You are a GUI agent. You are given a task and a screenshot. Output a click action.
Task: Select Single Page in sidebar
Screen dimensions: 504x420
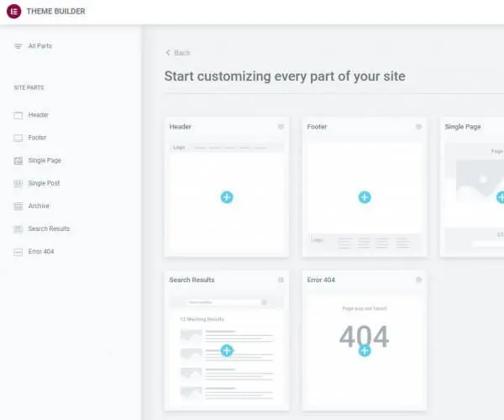(45, 160)
